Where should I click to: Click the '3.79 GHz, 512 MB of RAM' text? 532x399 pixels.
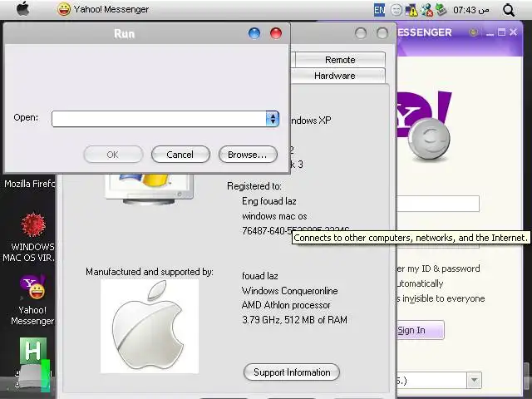point(294,320)
